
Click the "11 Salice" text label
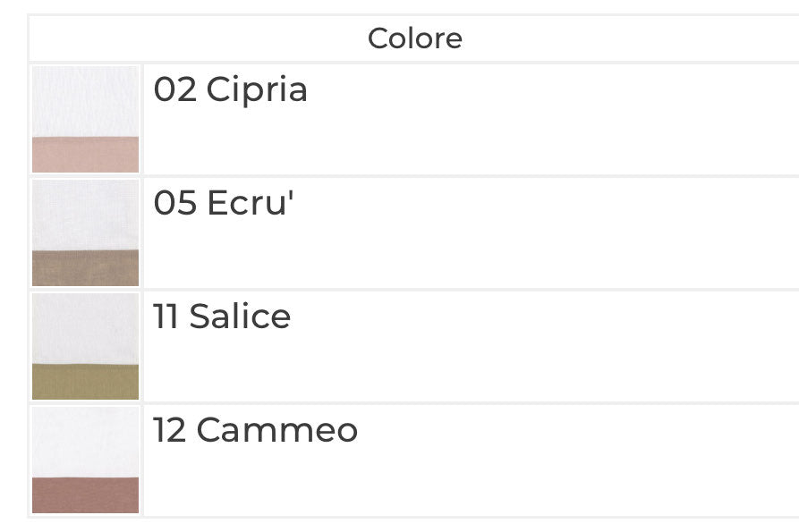click(x=222, y=317)
